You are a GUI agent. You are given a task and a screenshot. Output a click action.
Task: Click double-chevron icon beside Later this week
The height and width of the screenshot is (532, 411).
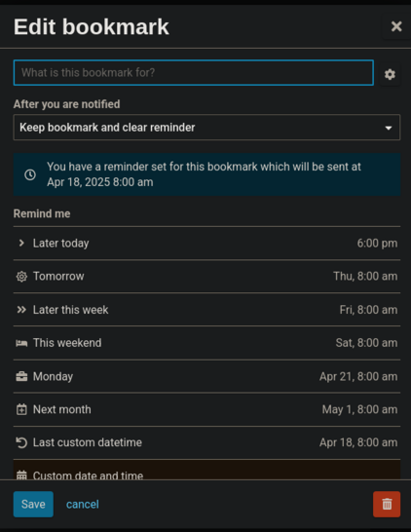pos(21,310)
